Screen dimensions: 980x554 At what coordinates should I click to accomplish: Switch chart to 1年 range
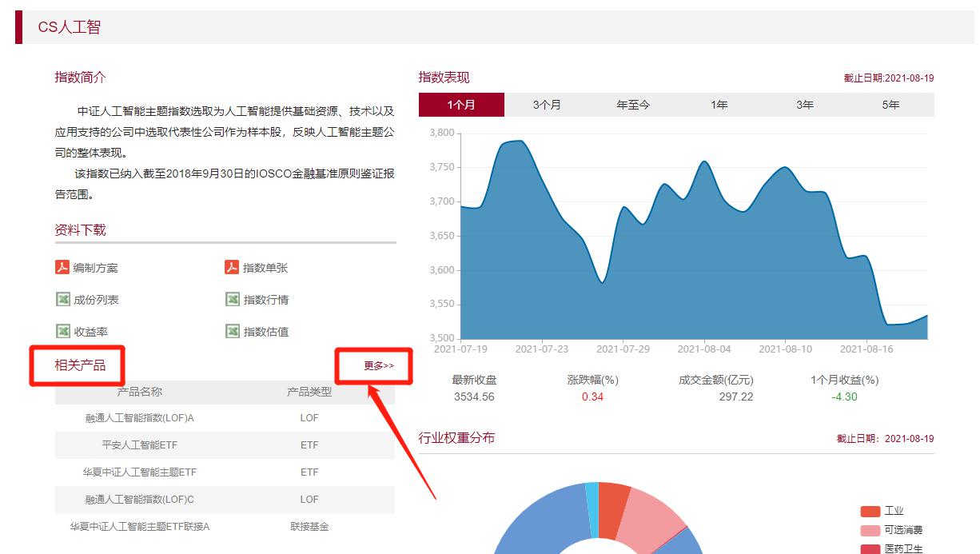[719, 105]
